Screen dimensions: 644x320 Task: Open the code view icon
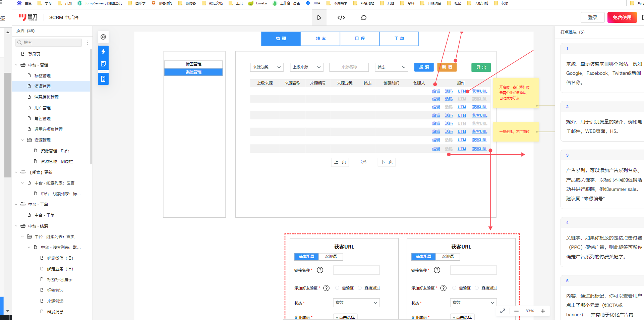coord(341,17)
